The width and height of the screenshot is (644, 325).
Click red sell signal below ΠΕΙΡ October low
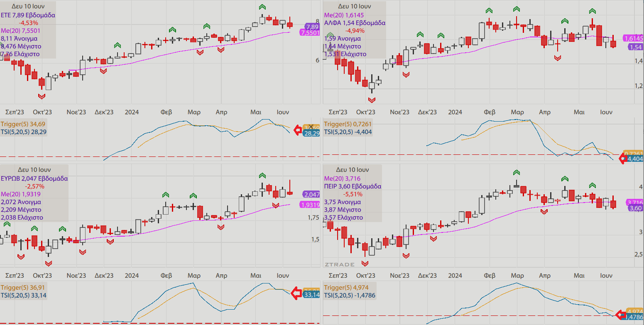tap(365, 263)
